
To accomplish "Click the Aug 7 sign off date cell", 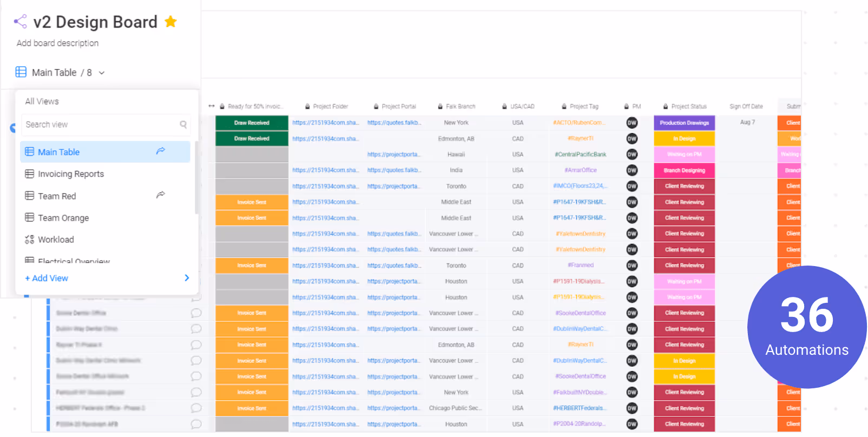I will tap(747, 122).
